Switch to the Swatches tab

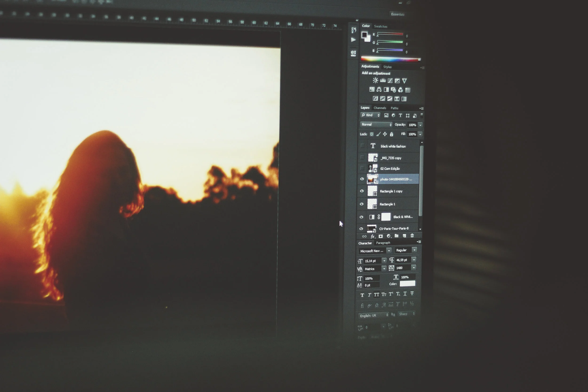click(x=381, y=26)
